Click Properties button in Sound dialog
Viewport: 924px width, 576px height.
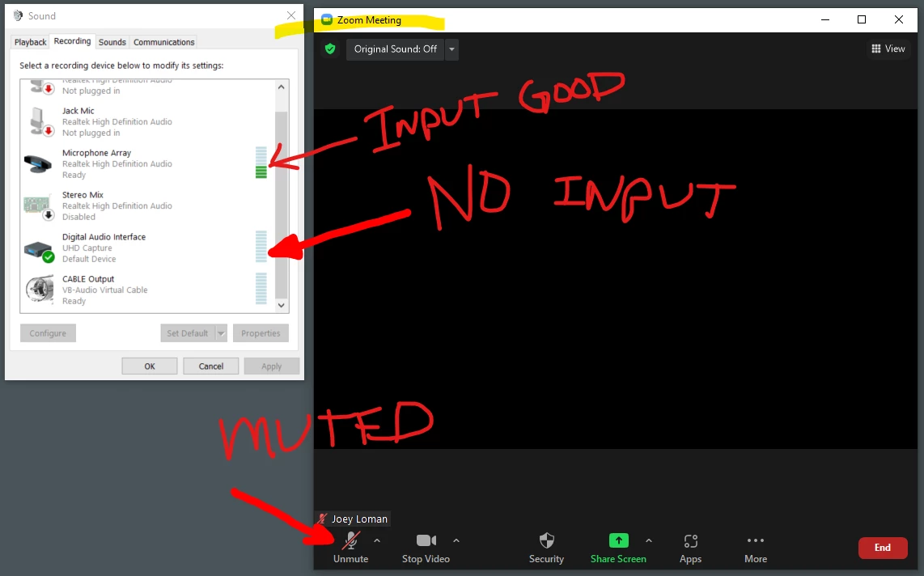pos(261,333)
